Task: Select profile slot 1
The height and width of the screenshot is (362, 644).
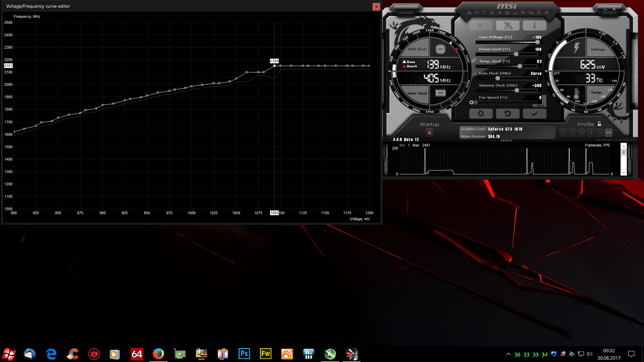Action: (563, 133)
